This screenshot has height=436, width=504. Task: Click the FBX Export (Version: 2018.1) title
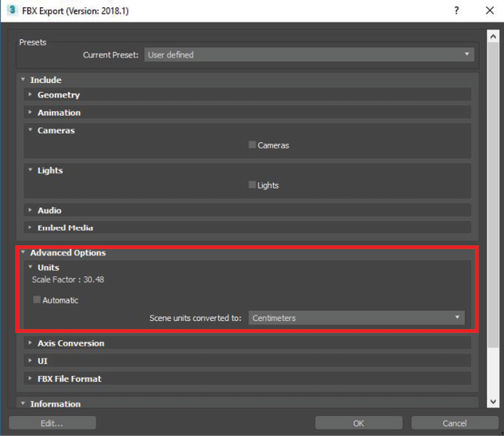point(75,11)
